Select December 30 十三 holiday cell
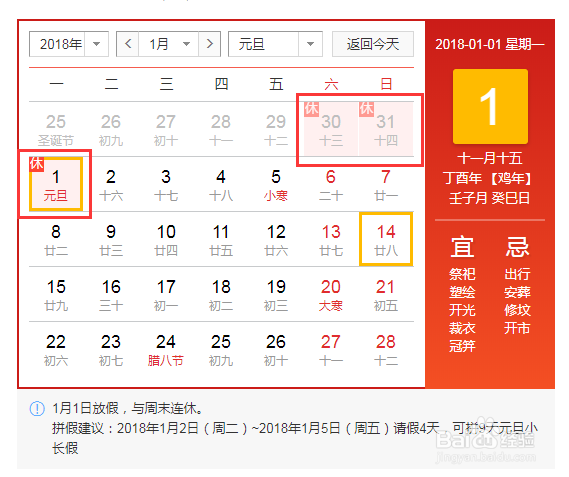The image size is (569, 477). tap(331, 129)
